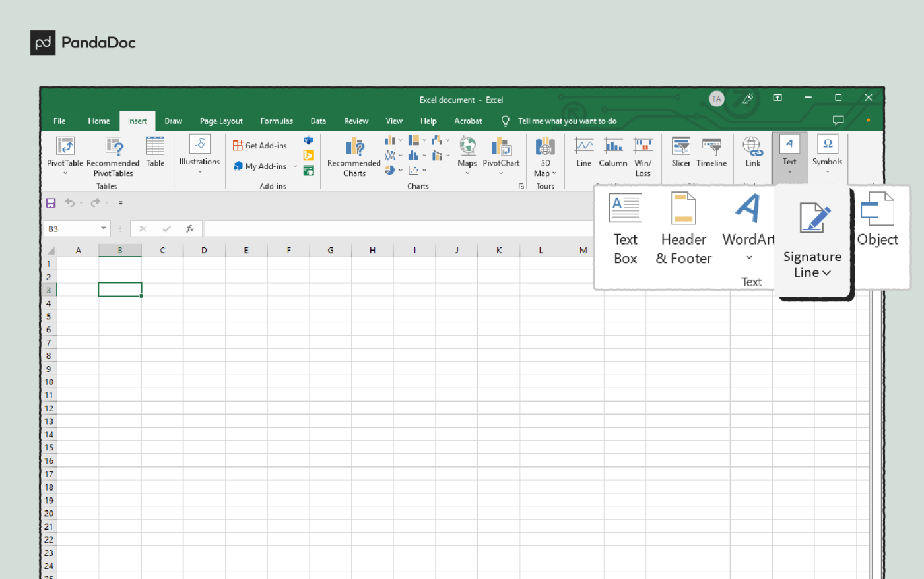This screenshot has width=924, height=579.
Task: Click the Get Add-ins button
Action: pos(259,145)
